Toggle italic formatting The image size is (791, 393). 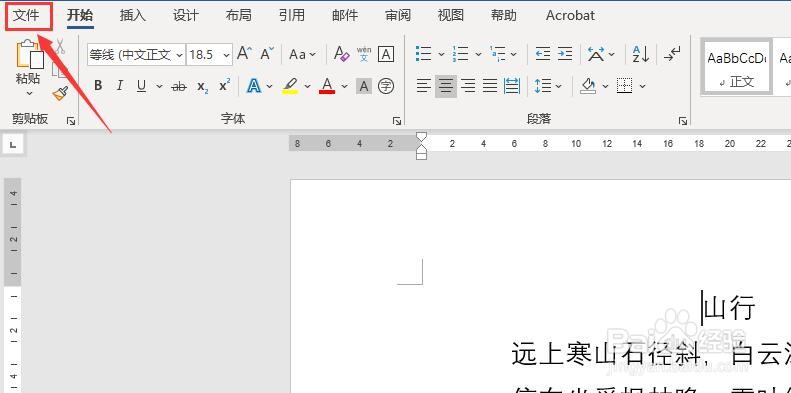120,86
